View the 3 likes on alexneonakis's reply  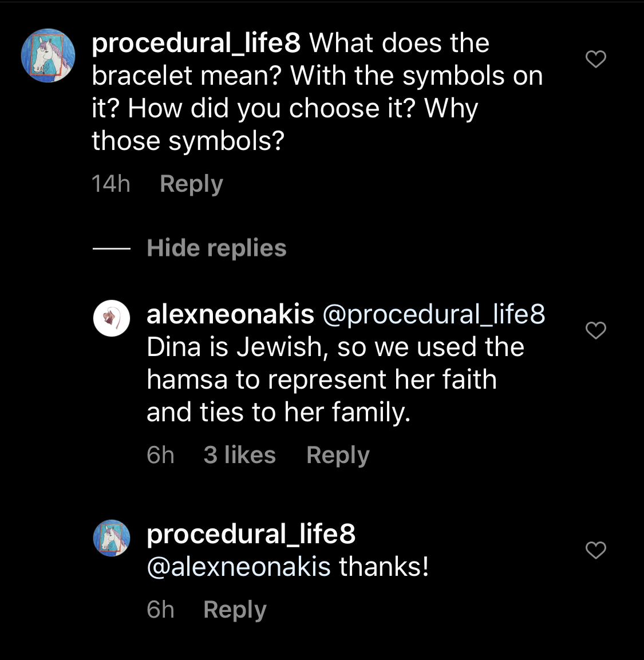[239, 455]
